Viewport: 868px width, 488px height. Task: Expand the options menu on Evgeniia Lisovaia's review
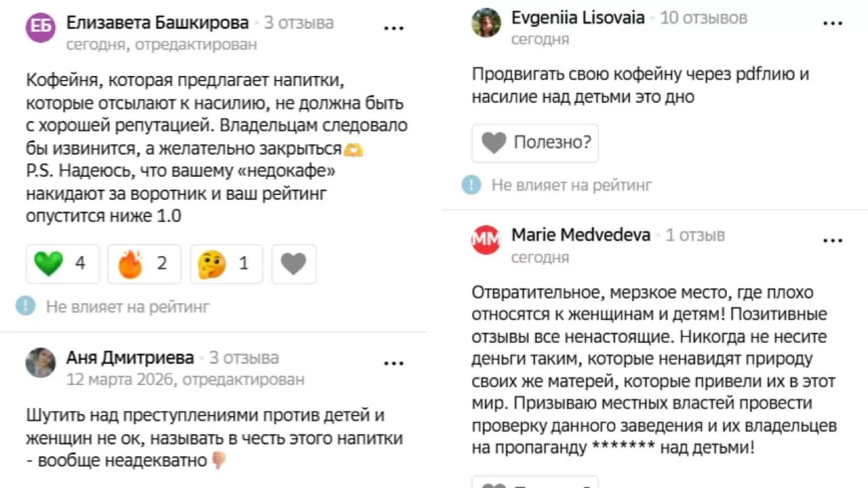[832, 23]
